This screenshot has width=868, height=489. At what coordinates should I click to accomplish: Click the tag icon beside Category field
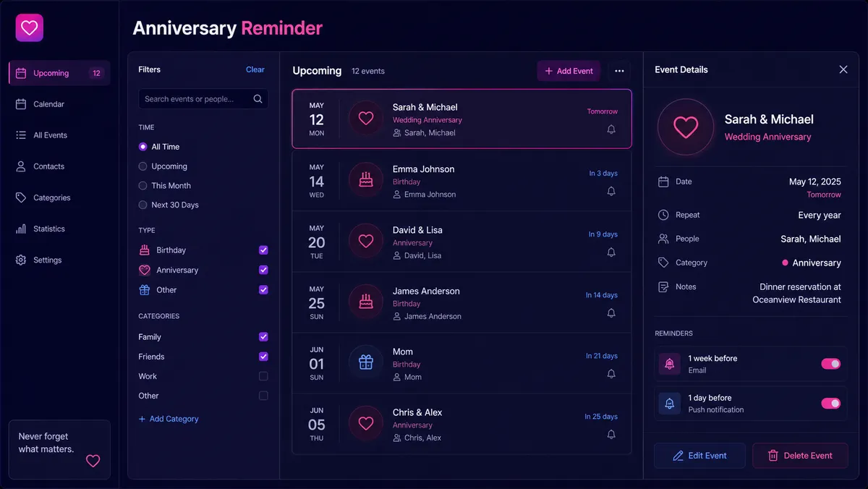663,263
